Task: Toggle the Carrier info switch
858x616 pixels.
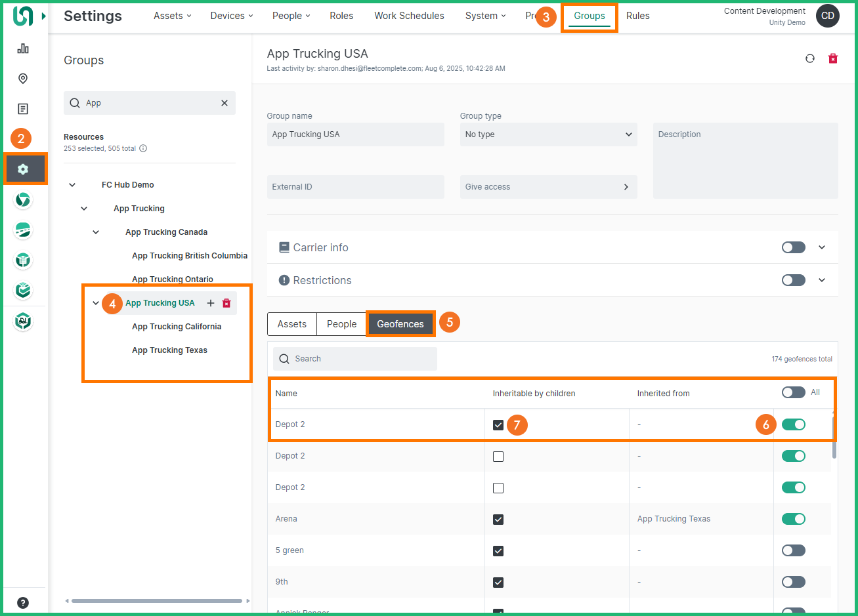Action: (x=793, y=247)
